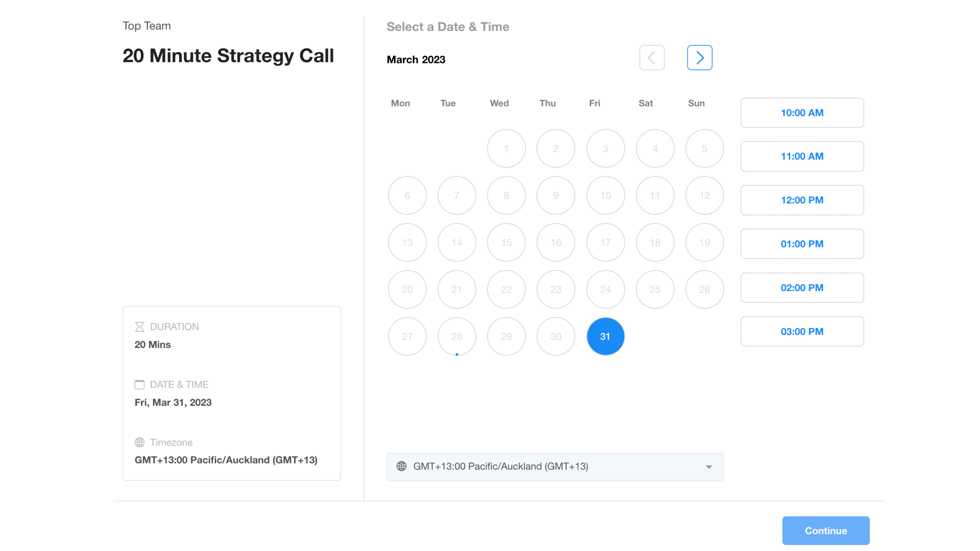Select the 10:00 AM time slot

pos(802,113)
